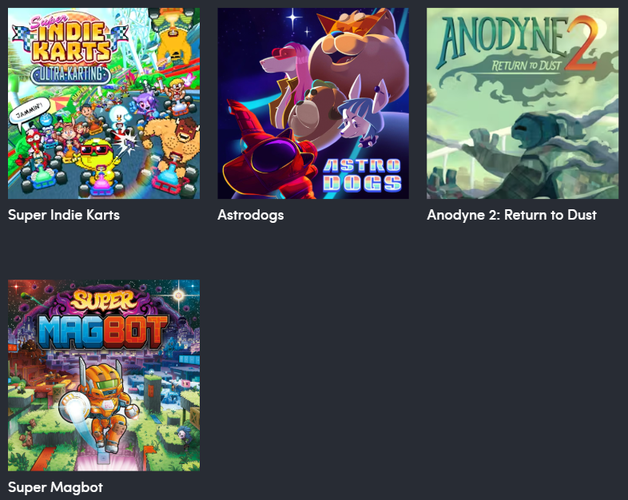Select the "Astrodogs" title text
This screenshot has height=500, width=628.
point(251,215)
